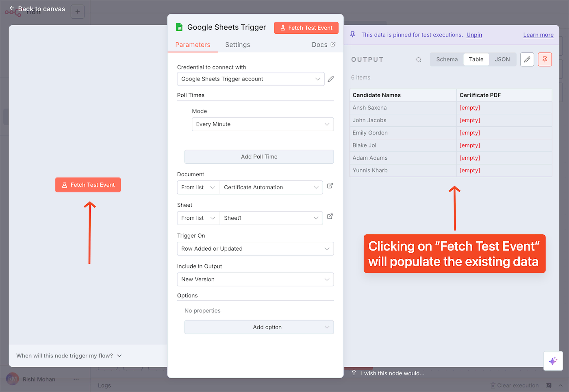
Task: Show output in JSON view
Action: pos(502,59)
